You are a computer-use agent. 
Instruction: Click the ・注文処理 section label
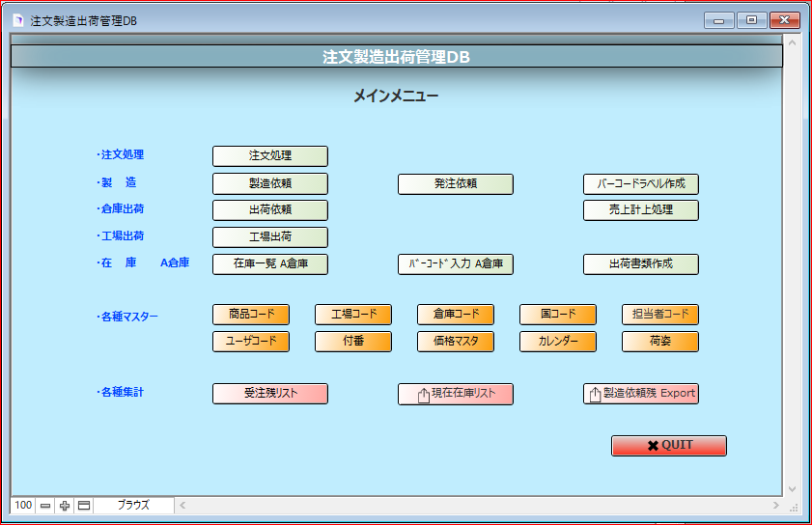pyautogui.click(x=120, y=154)
